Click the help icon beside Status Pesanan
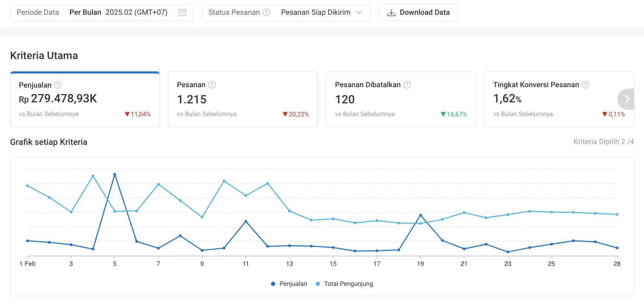The width and height of the screenshot is (644, 308). 266,13
